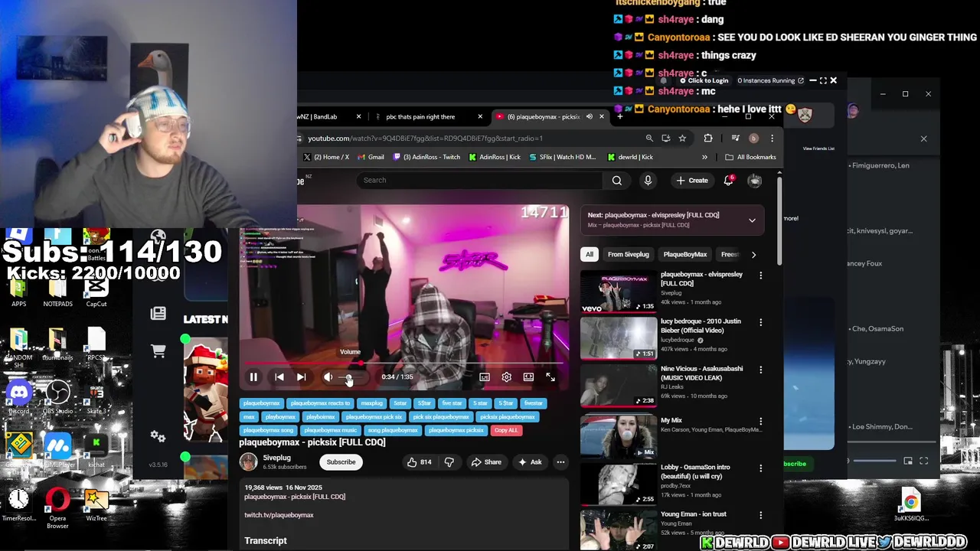The height and width of the screenshot is (551, 980).
Task: Dislike the picksix video
Action: pos(449,462)
